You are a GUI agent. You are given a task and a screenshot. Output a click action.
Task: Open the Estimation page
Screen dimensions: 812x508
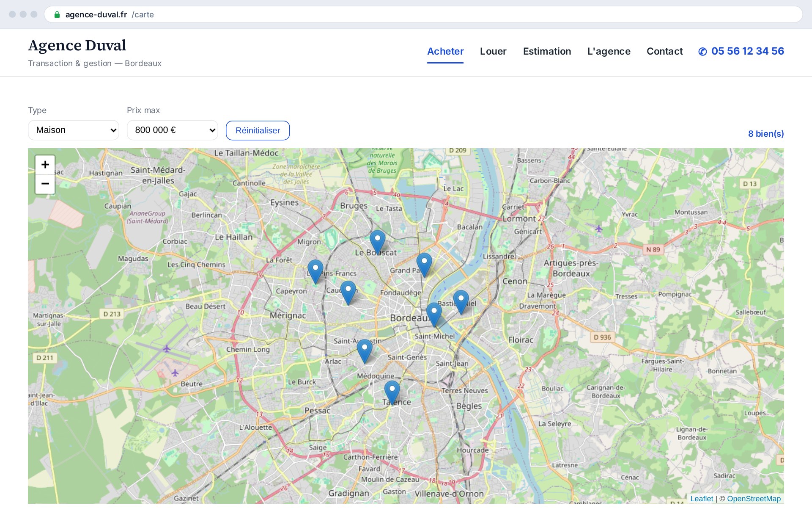pos(547,51)
